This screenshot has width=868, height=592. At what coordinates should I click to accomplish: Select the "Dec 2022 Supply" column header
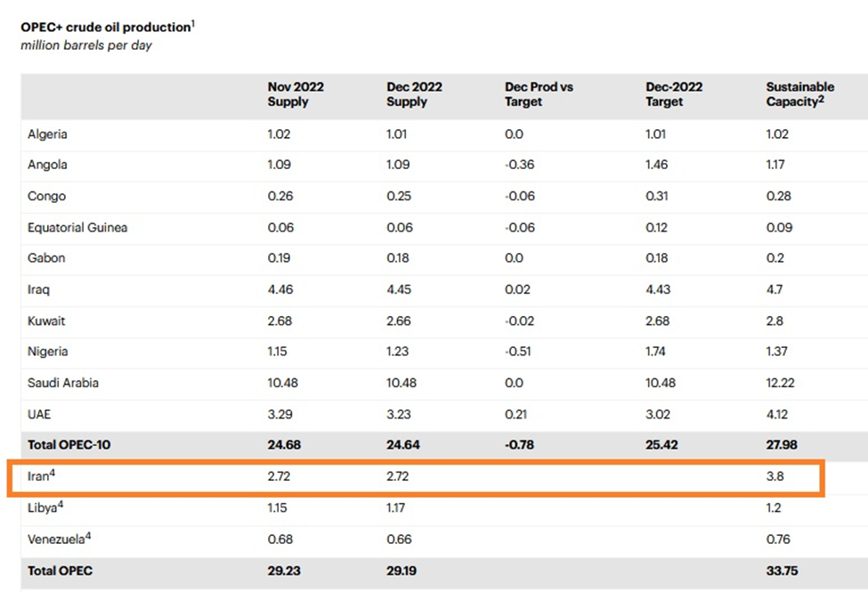click(414, 94)
